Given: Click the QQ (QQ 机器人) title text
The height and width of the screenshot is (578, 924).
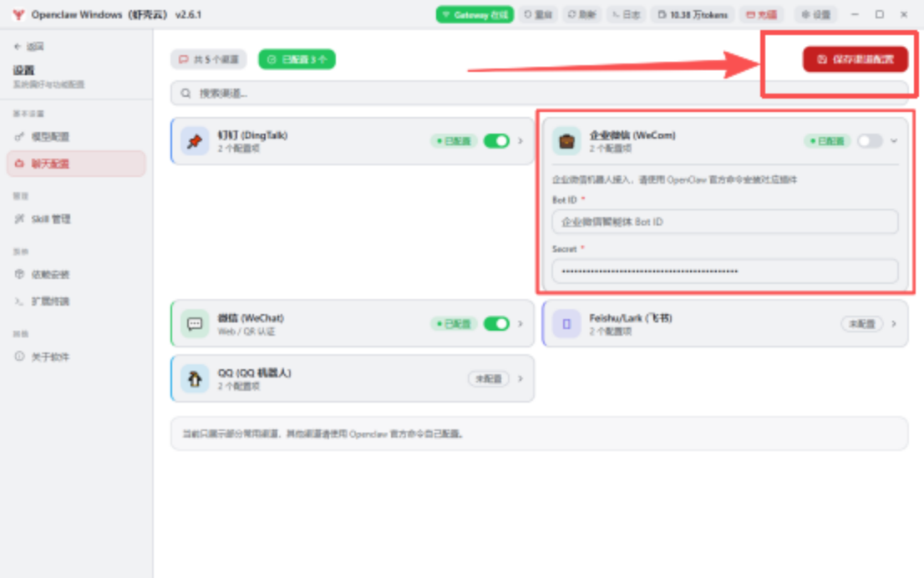Looking at the screenshot, I should (x=255, y=373).
